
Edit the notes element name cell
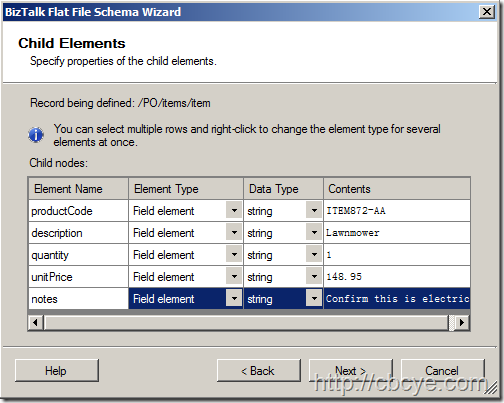tap(78, 299)
